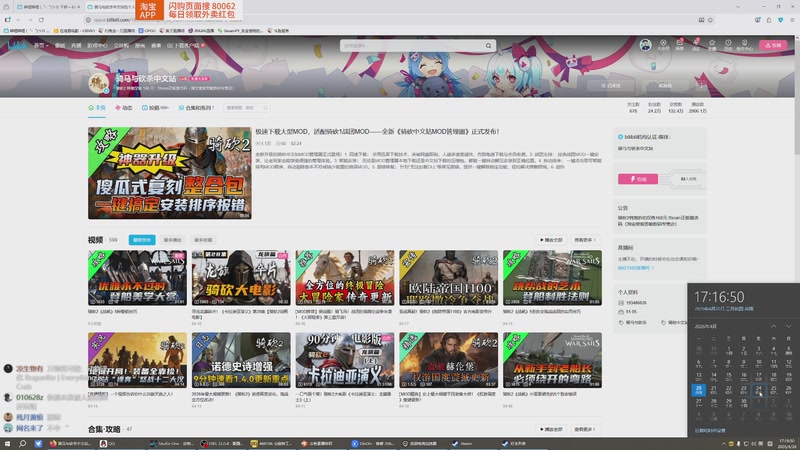Click the 粉丝数 24.2万 stat
Screen dimensions: 800x450
pyautogui.click(x=654, y=108)
